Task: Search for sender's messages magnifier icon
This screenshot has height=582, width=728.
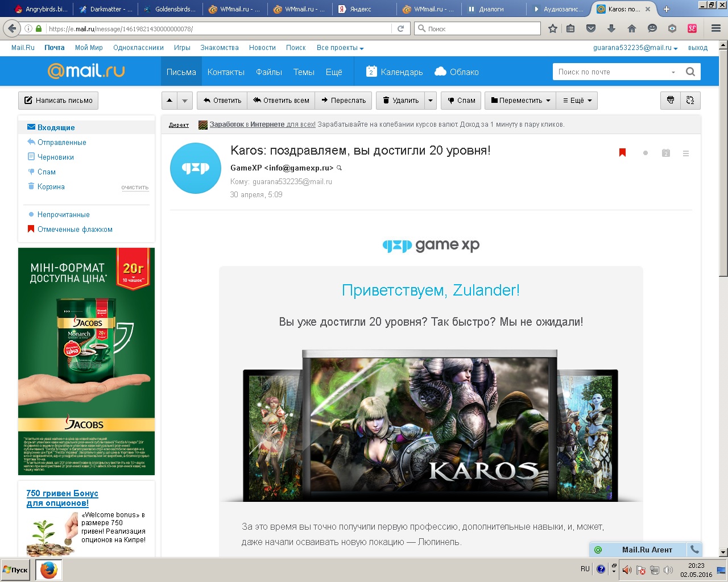Action: coord(340,168)
